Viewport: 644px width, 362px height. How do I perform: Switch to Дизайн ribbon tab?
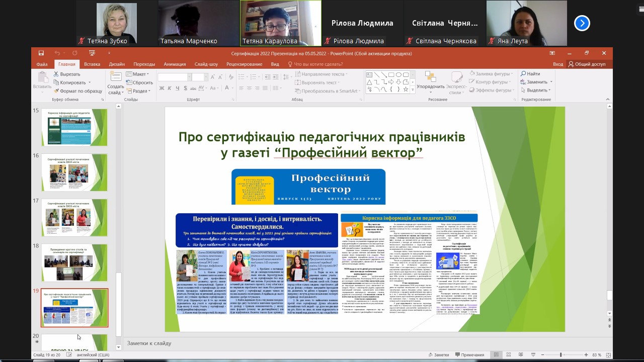[117, 64]
